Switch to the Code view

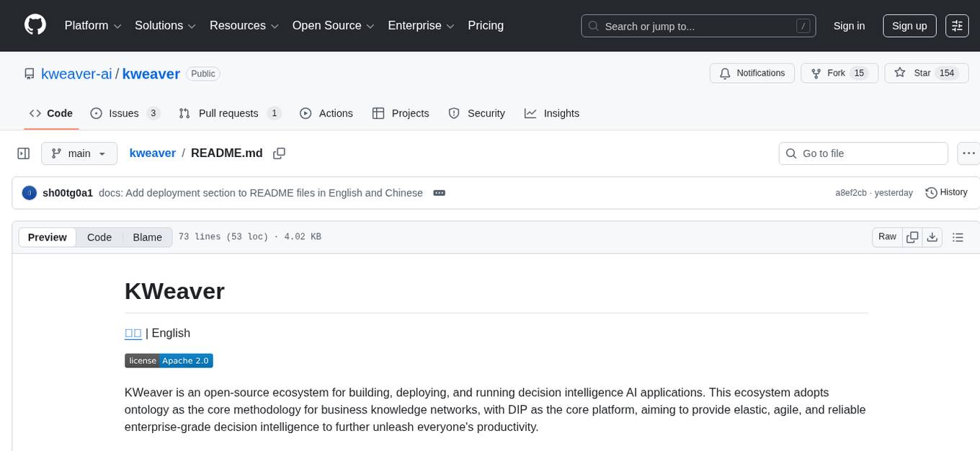click(99, 237)
